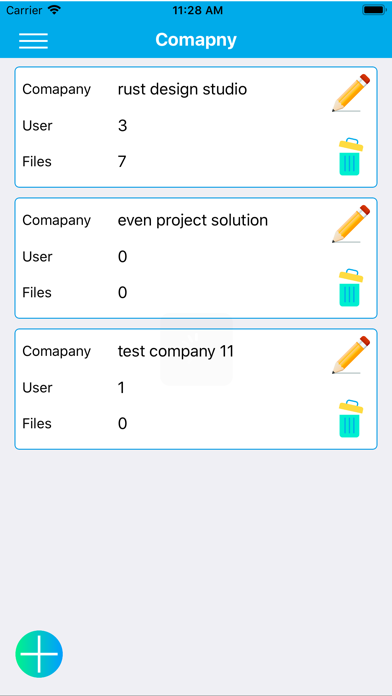This screenshot has width=392, height=696.
Task: Tap User count 3 of rust design studio
Action: click(123, 126)
